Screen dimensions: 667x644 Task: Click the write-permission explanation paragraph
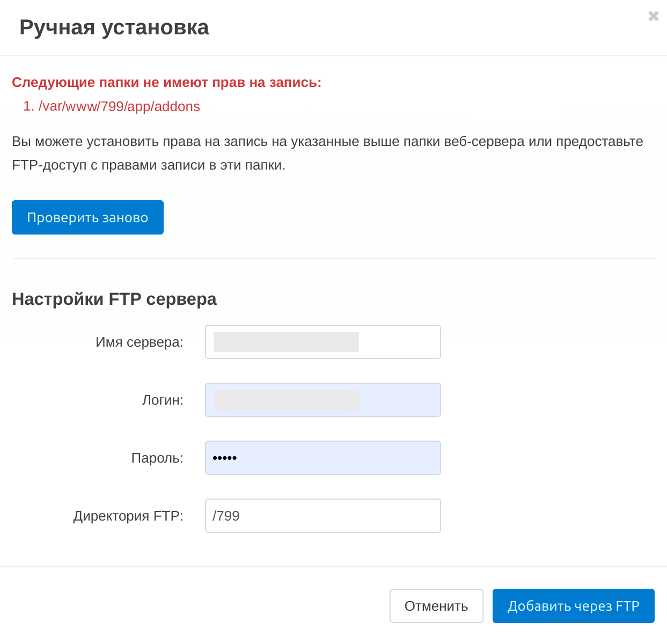click(327, 153)
